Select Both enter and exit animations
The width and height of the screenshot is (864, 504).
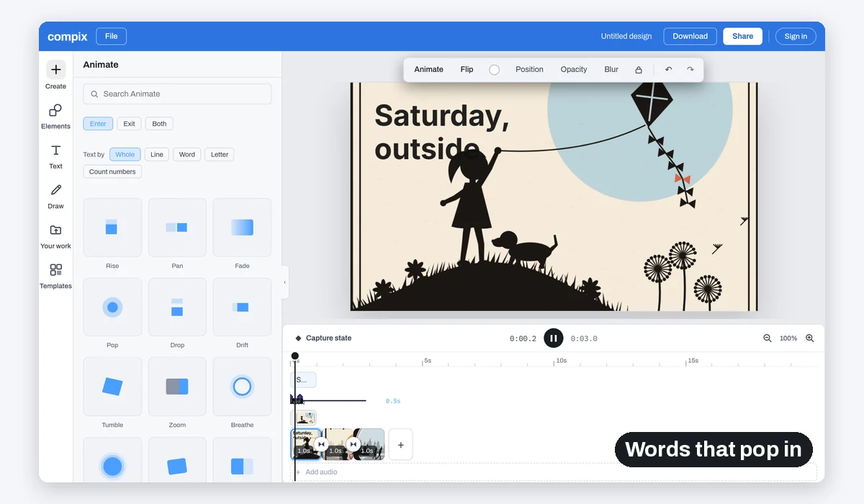point(159,124)
